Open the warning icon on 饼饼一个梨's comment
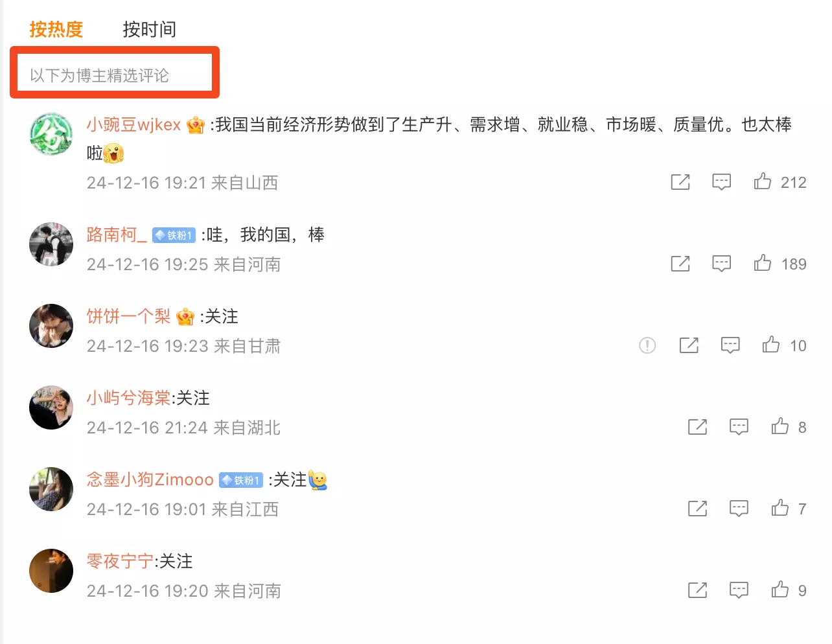Viewport: 832px width, 644px height. pos(647,345)
